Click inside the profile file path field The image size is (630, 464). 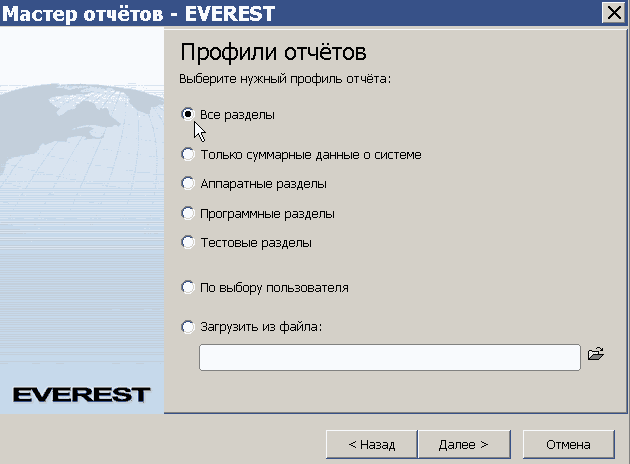pyautogui.click(x=390, y=357)
